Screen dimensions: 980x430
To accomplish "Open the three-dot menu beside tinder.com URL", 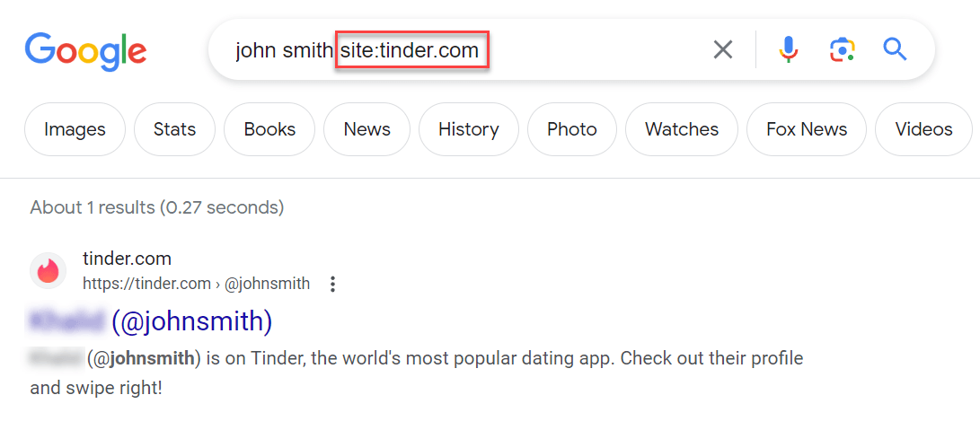I will pyautogui.click(x=333, y=285).
